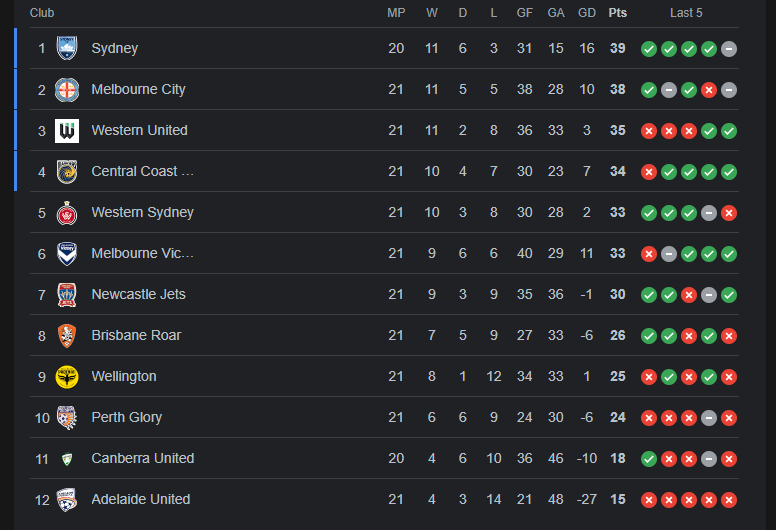Click the Pts column header
The width and height of the screenshot is (776, 530).
[618, 13]
